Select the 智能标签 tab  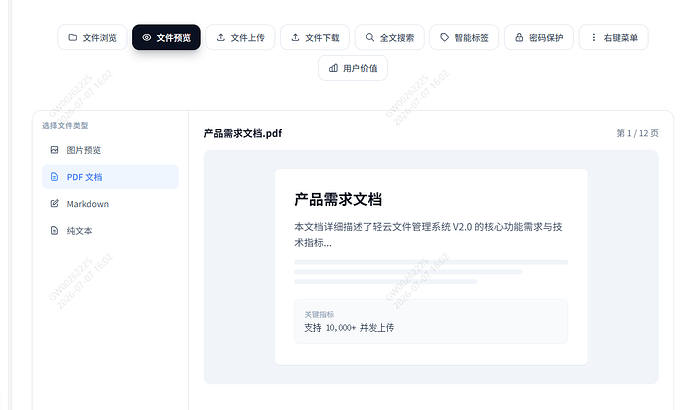click(x=464, y=37)
